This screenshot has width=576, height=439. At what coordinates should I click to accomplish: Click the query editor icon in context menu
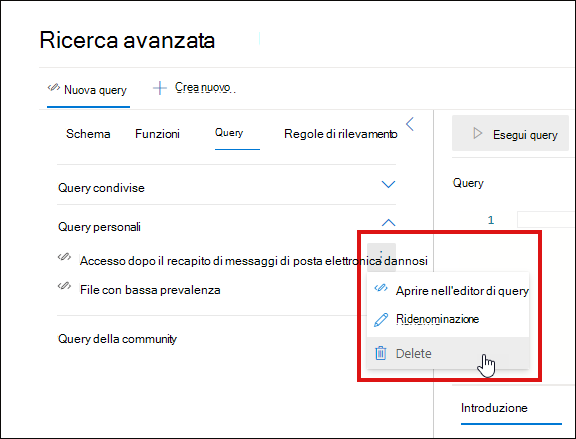pyautogui.click(x=381, y=288)
